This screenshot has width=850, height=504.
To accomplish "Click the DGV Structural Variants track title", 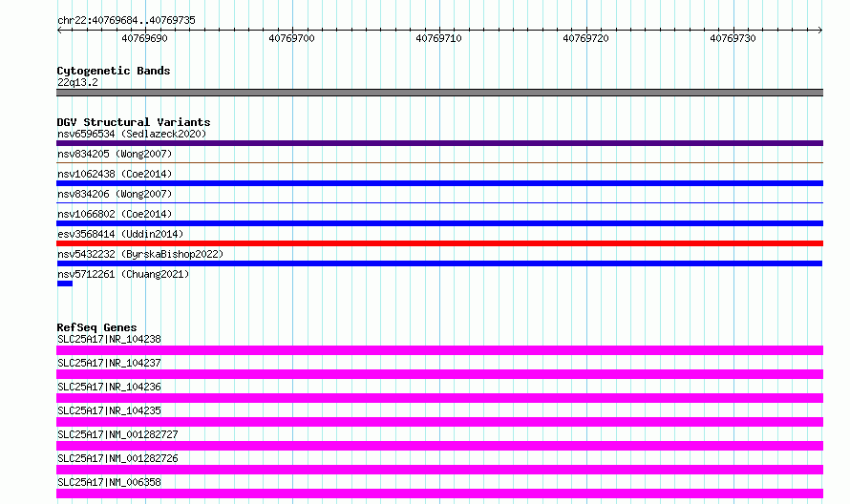I will [x=134, y=122].
